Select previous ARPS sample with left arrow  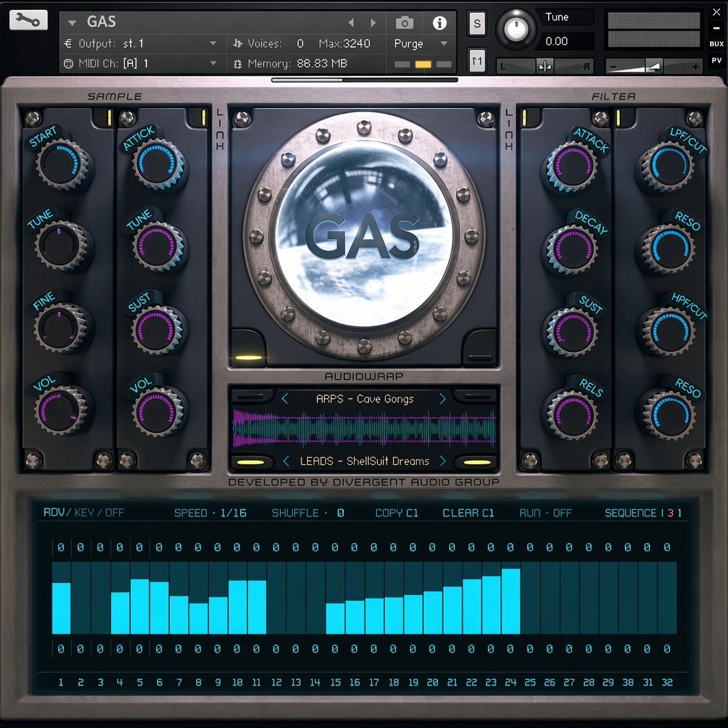point(284,398)
